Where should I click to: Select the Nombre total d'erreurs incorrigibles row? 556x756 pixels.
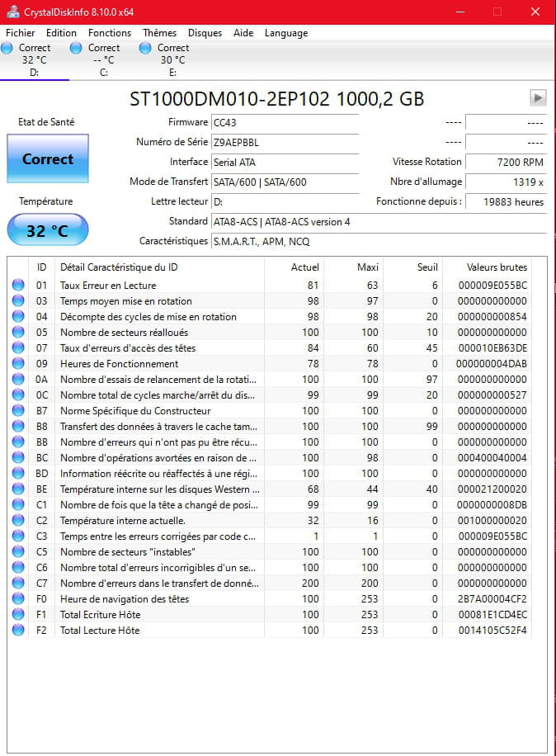(x=270, y=568)
